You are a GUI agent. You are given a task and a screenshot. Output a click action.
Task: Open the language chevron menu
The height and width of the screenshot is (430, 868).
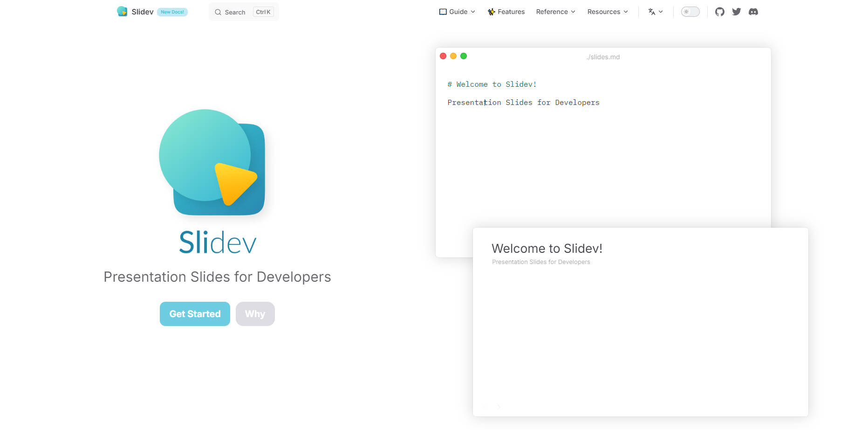[660, 12]
